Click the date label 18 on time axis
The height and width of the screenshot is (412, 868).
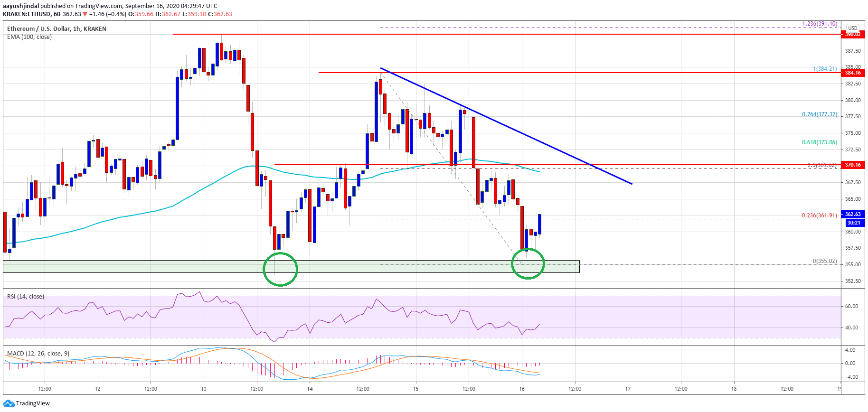pyautogui.click(x=734, y=389)
